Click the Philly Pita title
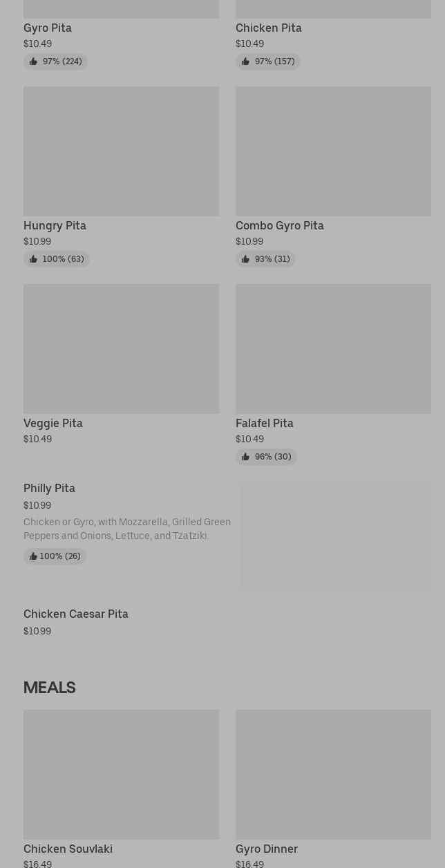The width and height of the screenshot is (445, 868). tap(49, 488)
